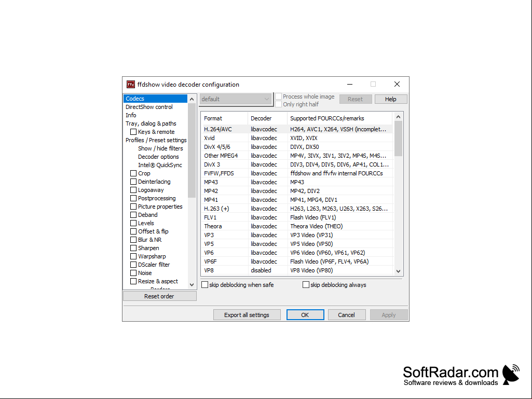This screenshot has width=532, height=399.
Task: Enable Offset & flip checkbox
Action: (133, 231)
